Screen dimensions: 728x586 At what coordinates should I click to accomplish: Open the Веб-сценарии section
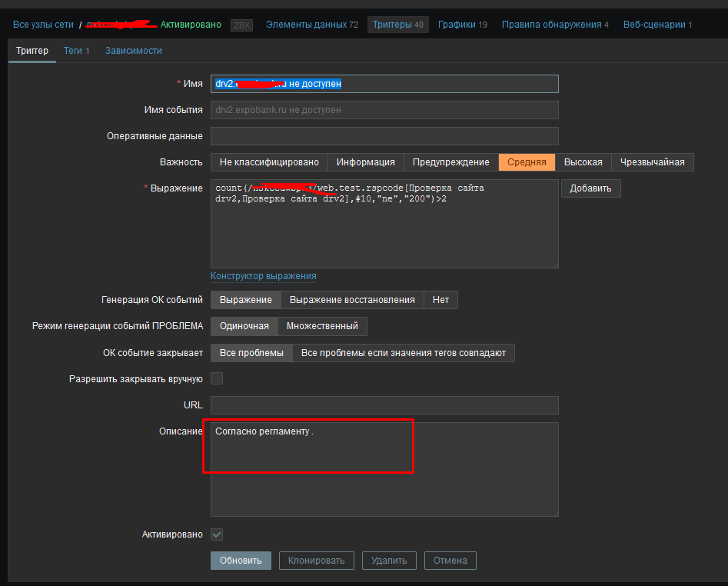point(657,24)
